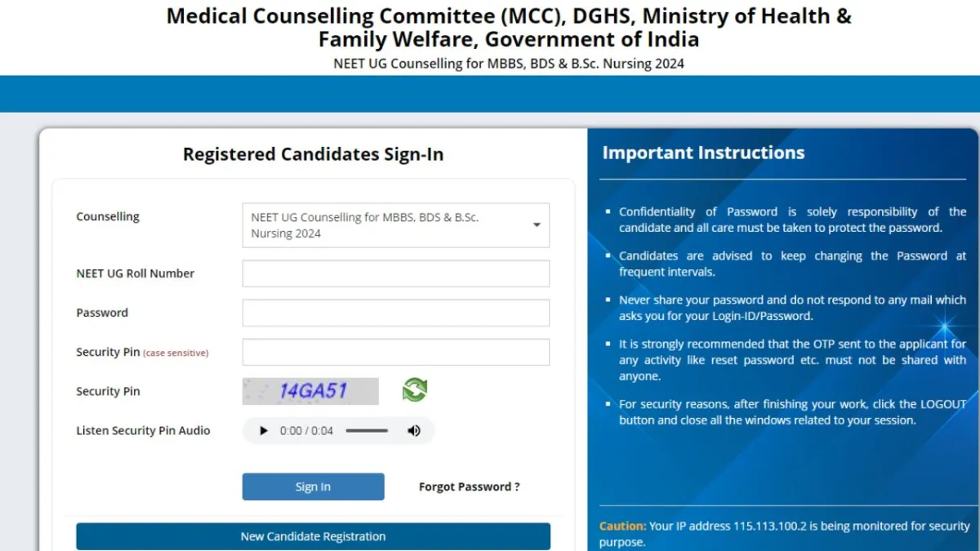The height and width of the screenshot is (551, 980).
Task: Click the audio time display 0:00 / 0:04
Action: pyautogui.click(x=306, y=431)
